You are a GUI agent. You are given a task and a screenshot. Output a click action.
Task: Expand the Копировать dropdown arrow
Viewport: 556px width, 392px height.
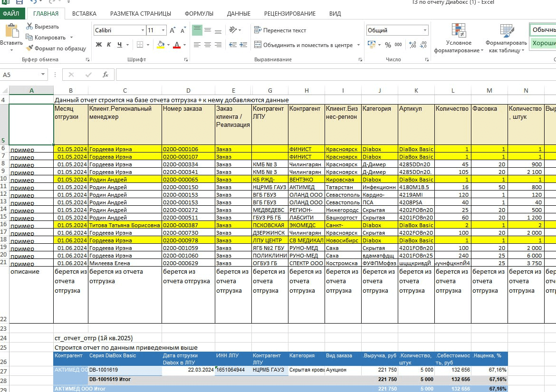pos(71,37)
